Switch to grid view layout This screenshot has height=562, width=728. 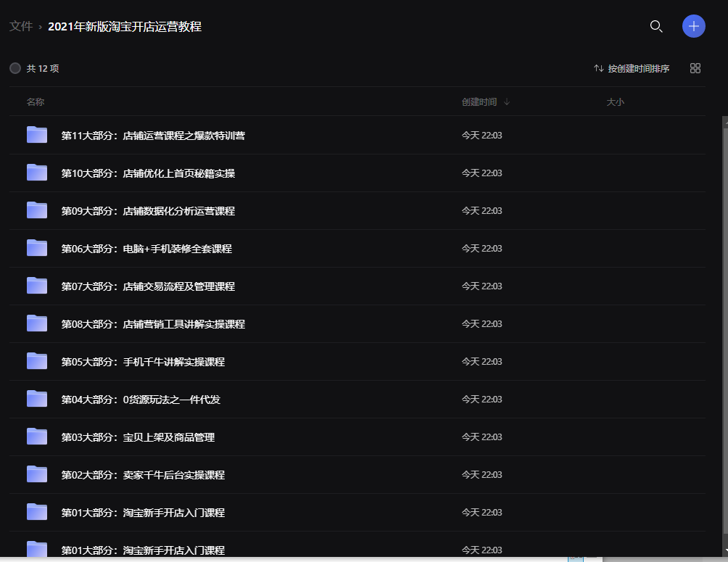[x=695, y=67]
